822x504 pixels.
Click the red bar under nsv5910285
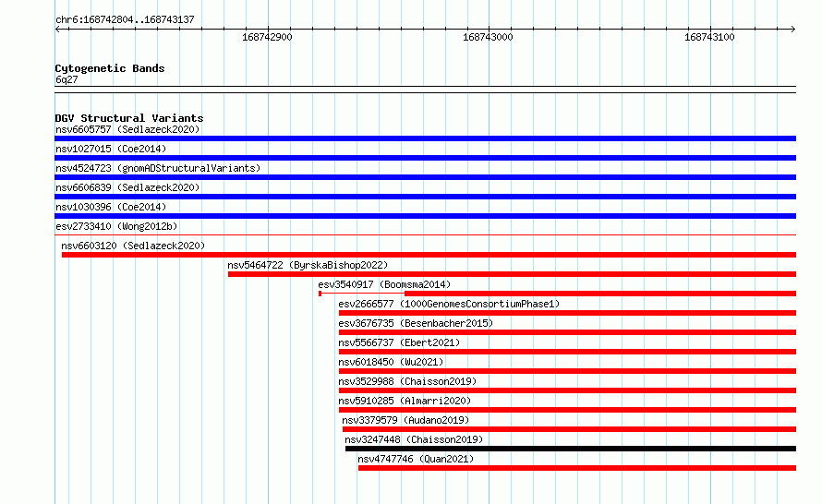pyautogui.click(x=567, y=410)
